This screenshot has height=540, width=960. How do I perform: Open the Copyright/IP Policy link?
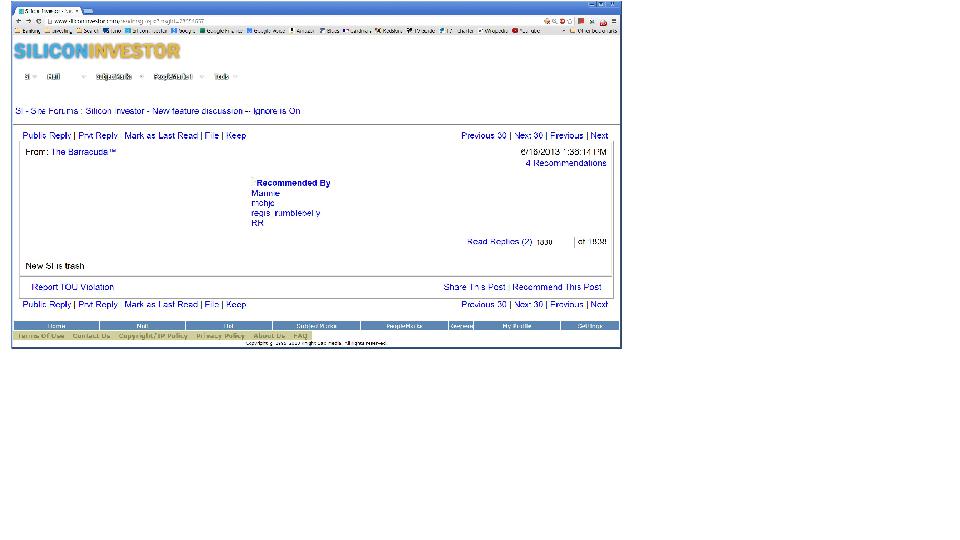pos(153,336)
